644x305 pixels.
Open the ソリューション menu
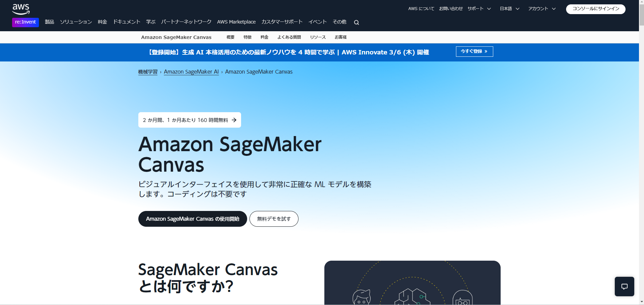(76, 22)
